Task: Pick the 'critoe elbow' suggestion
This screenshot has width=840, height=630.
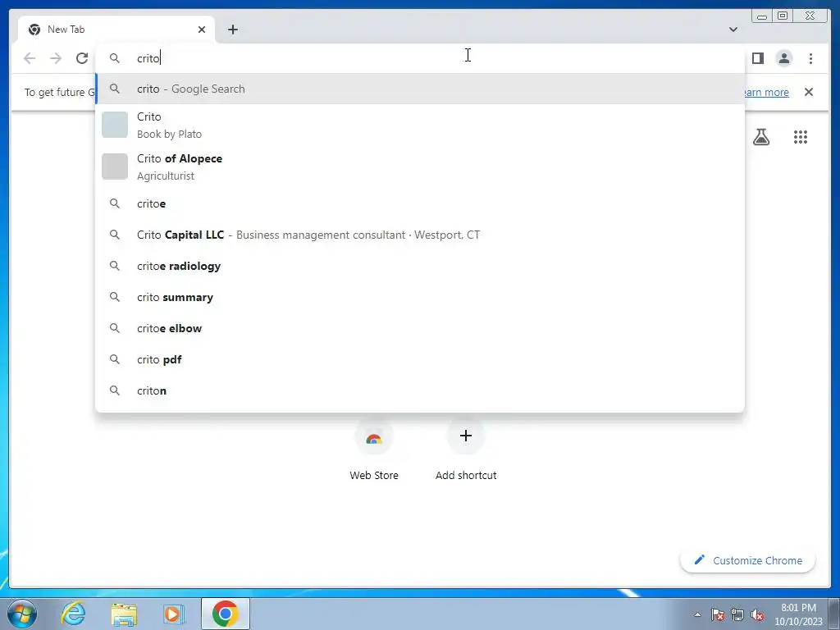Action: tap(420, 328)
